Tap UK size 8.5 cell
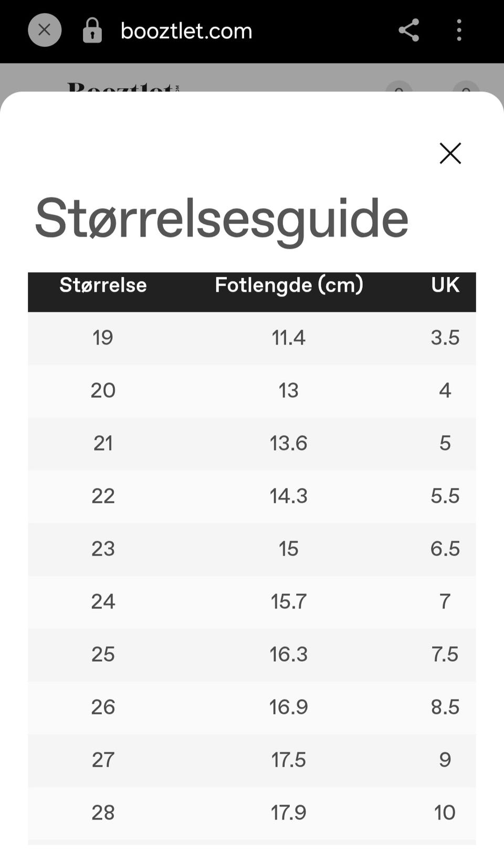504x855 pixels. pos(445,707)
